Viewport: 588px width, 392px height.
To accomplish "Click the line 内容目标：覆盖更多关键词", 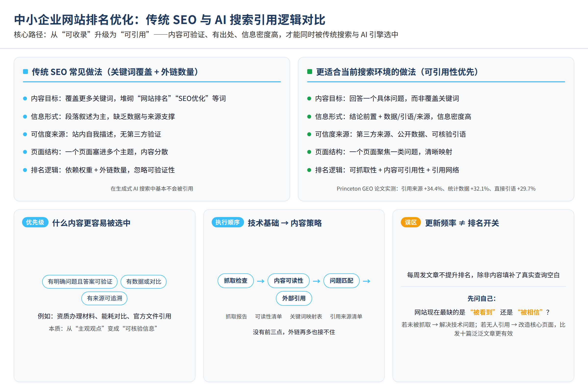I will tap(128, 98).
